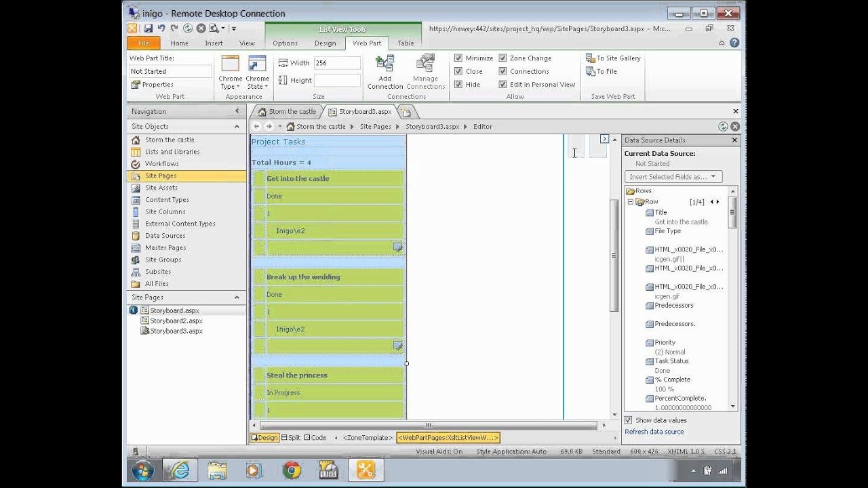The height and width of the screenshot is (488, 868).
Task: Uncheck Show data values
Action: 628,420
